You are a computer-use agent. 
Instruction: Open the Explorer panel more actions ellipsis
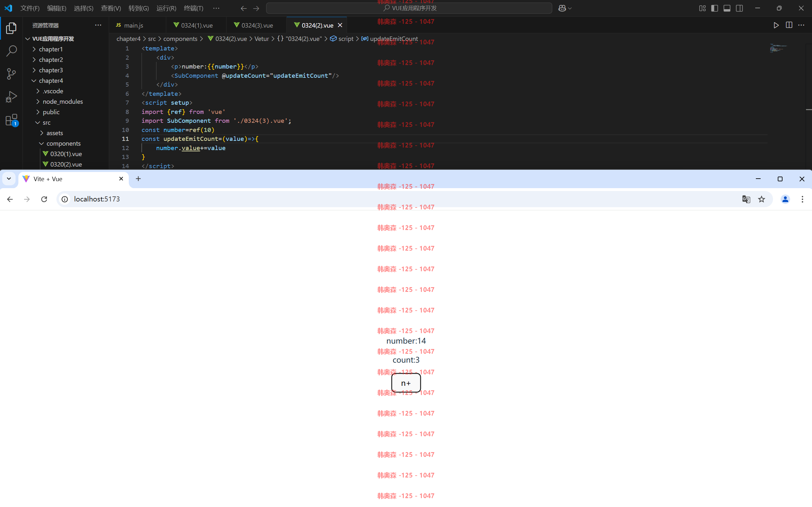click(98, 25)
